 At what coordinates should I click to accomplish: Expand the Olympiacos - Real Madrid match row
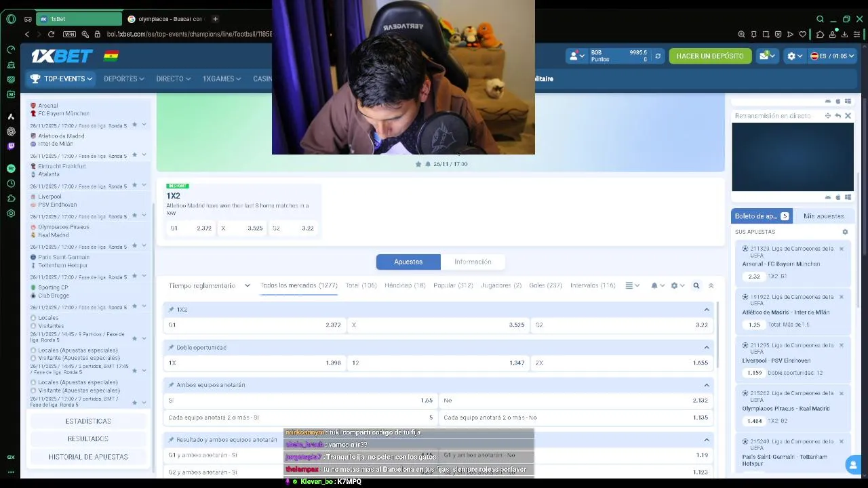tap(144, 246)
